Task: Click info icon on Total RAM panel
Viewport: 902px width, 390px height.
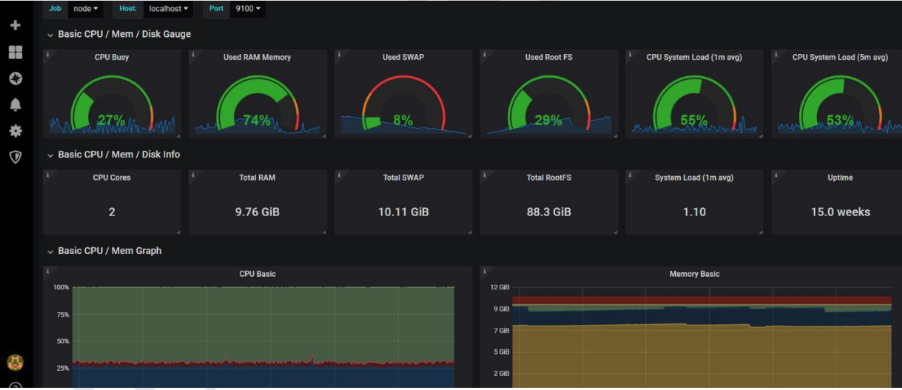Action: click(193, 175)
